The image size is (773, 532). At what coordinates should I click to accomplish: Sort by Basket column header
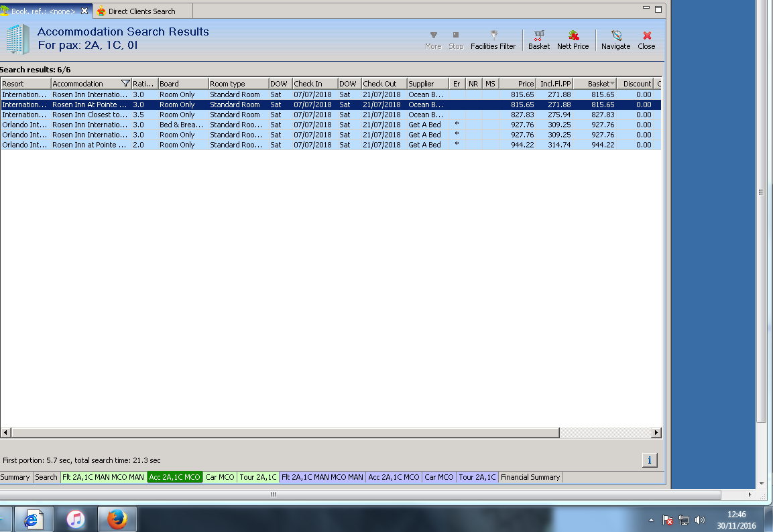tap(594, 84)
